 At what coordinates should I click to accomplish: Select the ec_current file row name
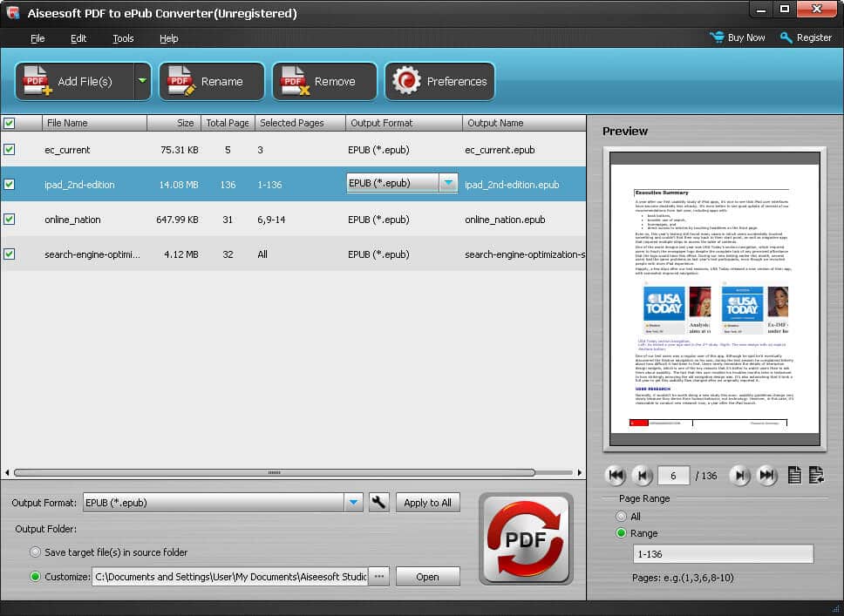click(x=67, y=150)
